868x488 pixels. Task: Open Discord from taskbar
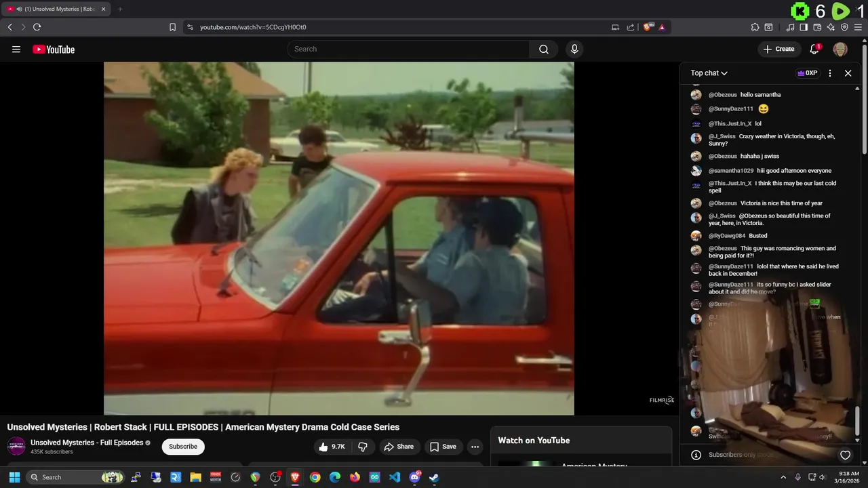point(414,477)
